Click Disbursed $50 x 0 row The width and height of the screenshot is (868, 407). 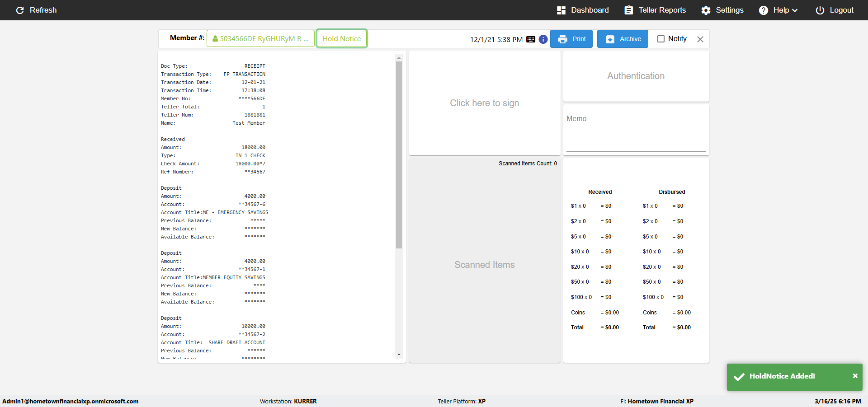663,282
